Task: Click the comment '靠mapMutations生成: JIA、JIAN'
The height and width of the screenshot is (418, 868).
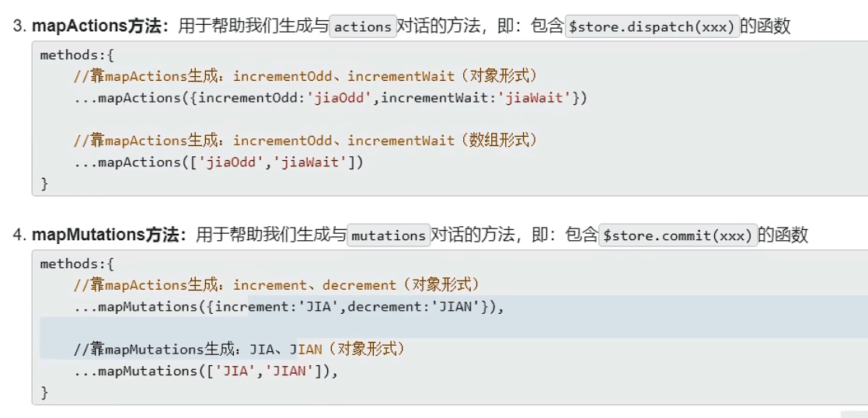Action: pyautogui.click(x=239, y=350)
